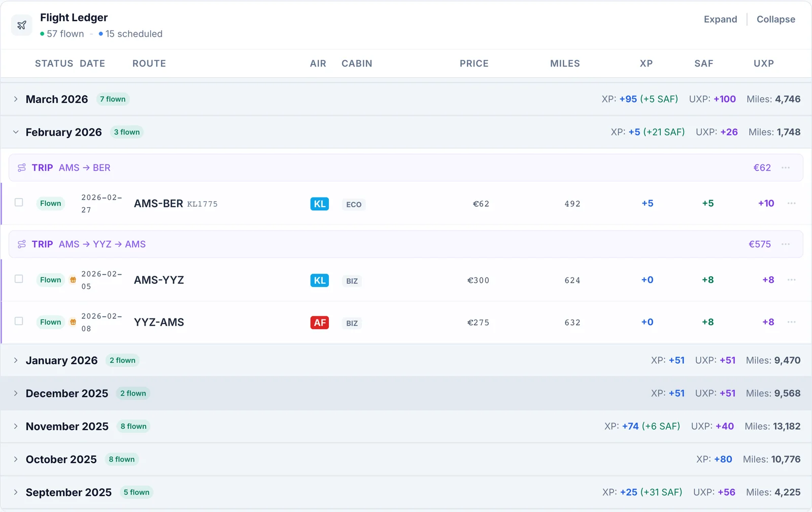
Task: Click the €62 trip total on the AMS → BER trip
Action: pyautogui.click(x=762, y=168)
